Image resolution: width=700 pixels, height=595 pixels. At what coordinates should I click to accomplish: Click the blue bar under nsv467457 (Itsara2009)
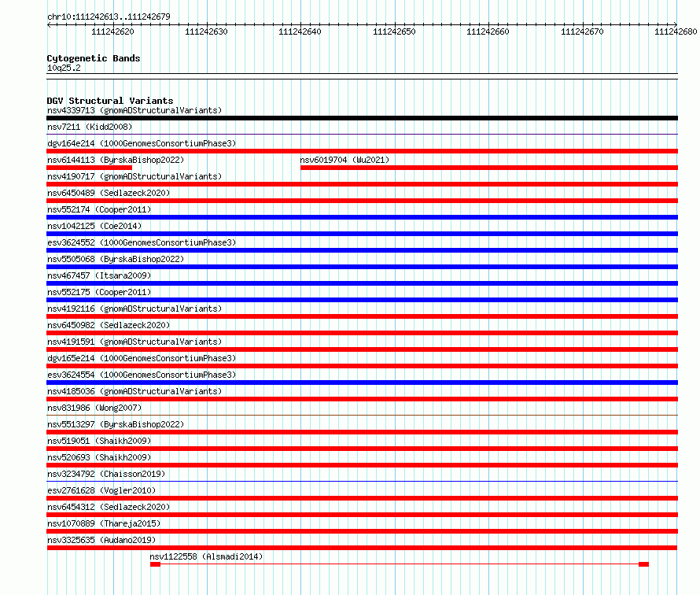pos(362,283)
